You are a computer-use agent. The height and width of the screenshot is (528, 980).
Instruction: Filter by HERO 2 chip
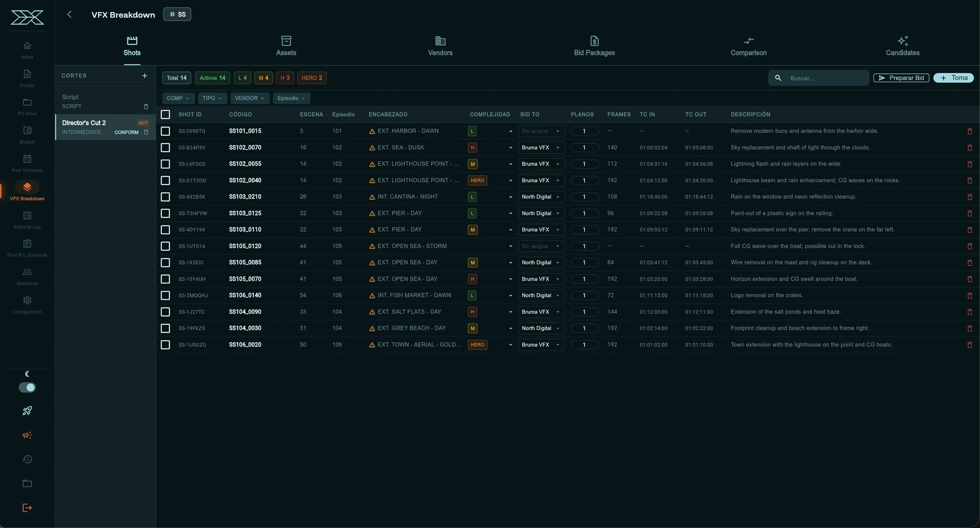[x=312, y=78]
